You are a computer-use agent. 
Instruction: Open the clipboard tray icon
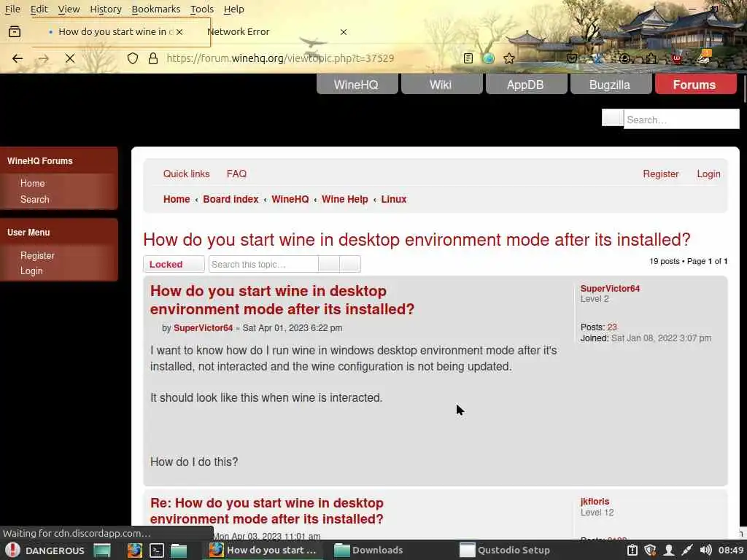coord(632,550)
